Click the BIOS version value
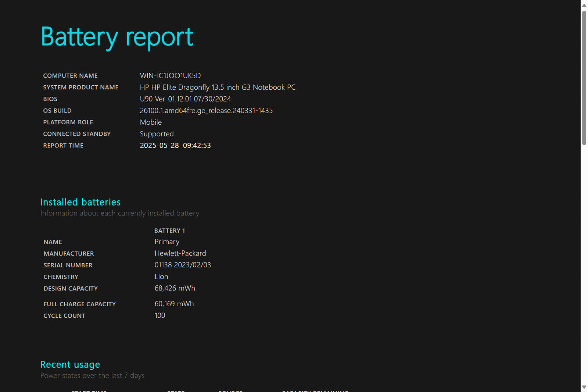Screen dimensions: 588x392 point(185,99)
